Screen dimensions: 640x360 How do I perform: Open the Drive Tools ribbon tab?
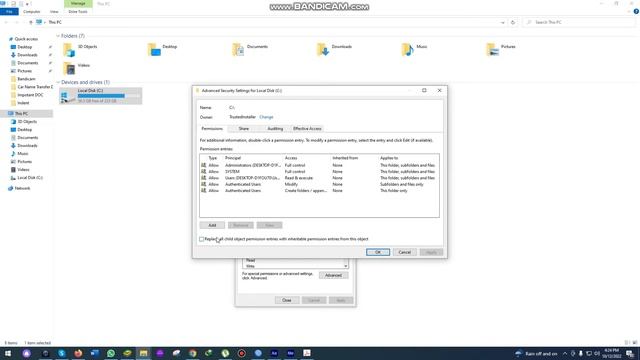tap(78, 11)
